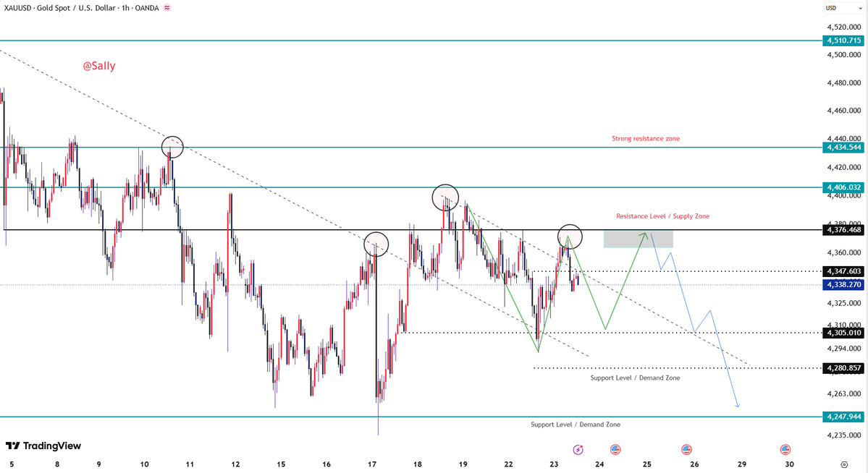This screenshot has width=868, height=473.
Task: Click date label 12 on time axis
Action: point(235,464)
